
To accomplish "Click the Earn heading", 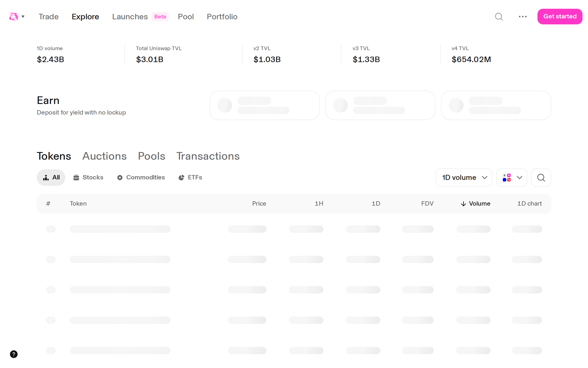I will click(x=48, y=100).
